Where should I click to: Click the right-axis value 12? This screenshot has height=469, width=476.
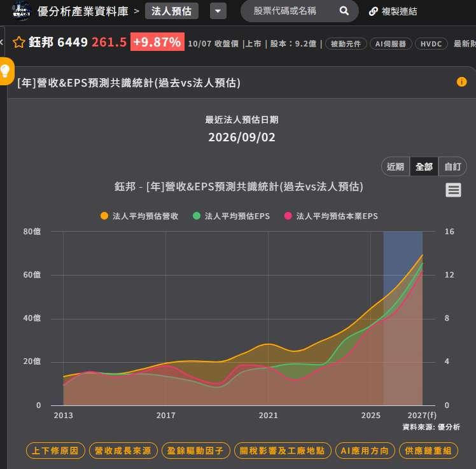[449, 275]
